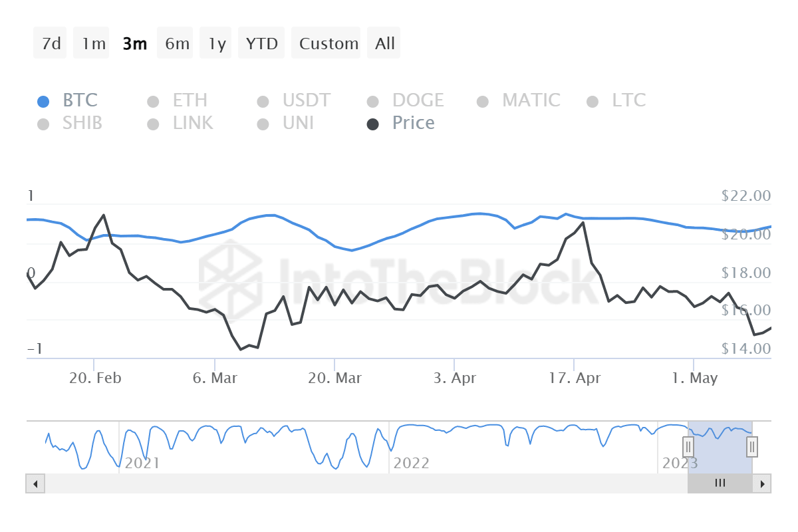
Task: Click the left scroll arrow below the navigator
Action: click(x=35, y=483)
